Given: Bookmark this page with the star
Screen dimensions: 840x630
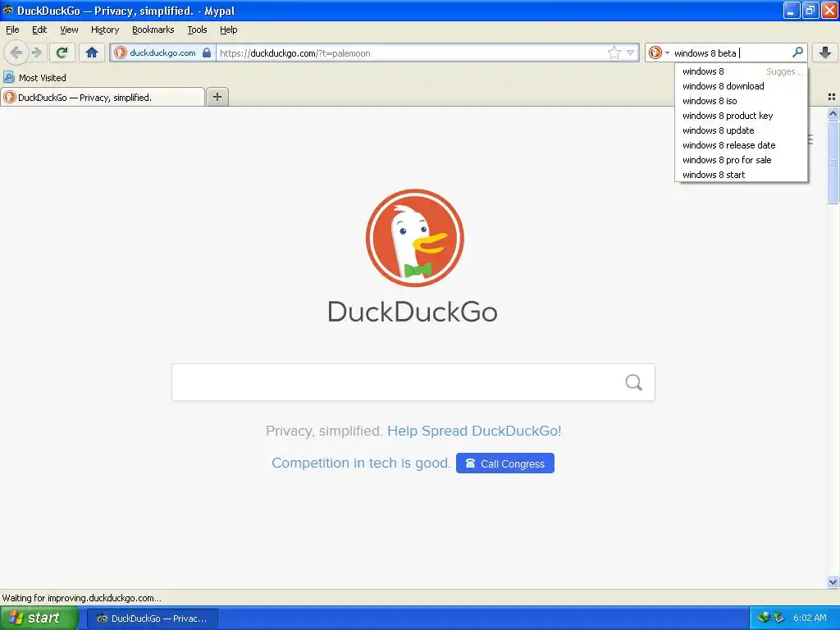Looking at the screenshot, I should pyautogui.click(x=614, y=52).
